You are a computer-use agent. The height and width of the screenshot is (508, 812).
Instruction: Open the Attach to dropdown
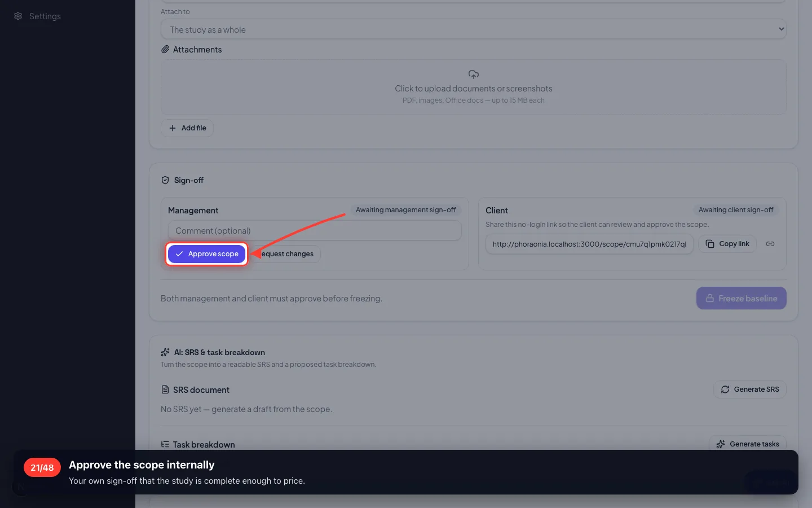click(474, 29)
